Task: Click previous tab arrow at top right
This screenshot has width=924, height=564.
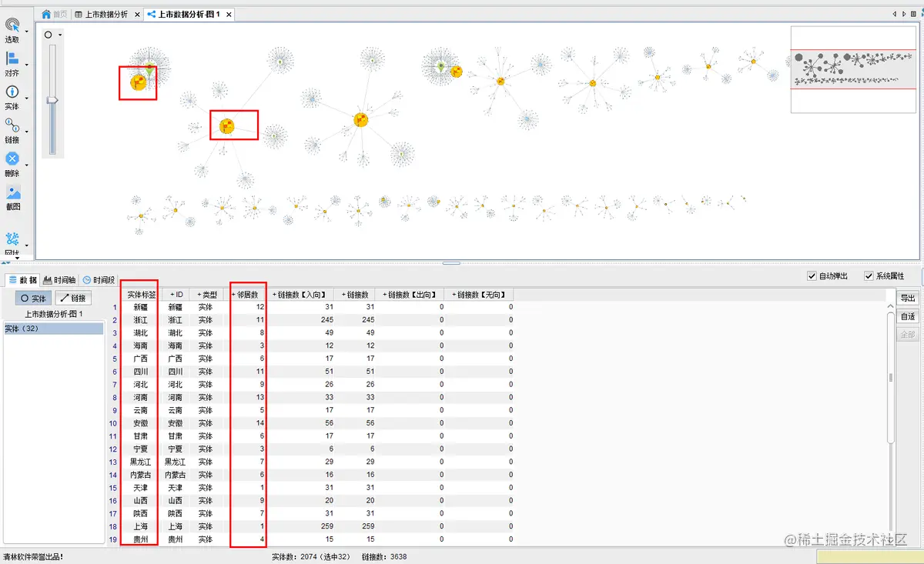Action: [x=894, y=14]
